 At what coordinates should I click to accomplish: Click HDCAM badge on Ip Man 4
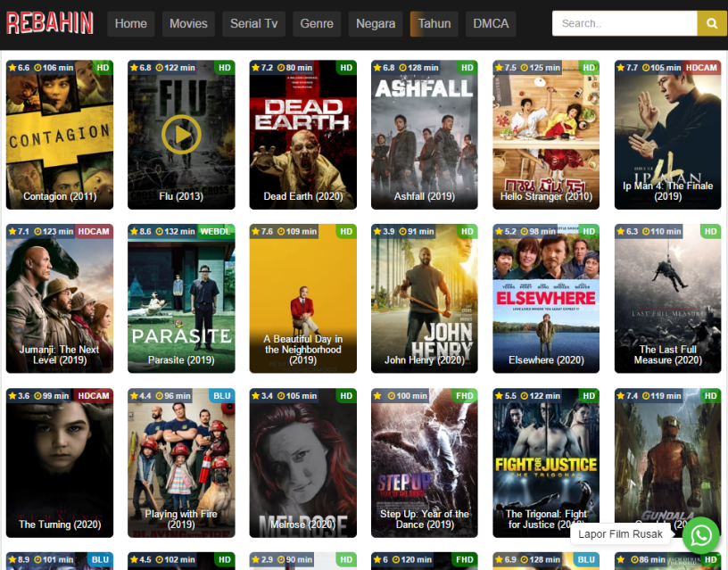[701, 68]
